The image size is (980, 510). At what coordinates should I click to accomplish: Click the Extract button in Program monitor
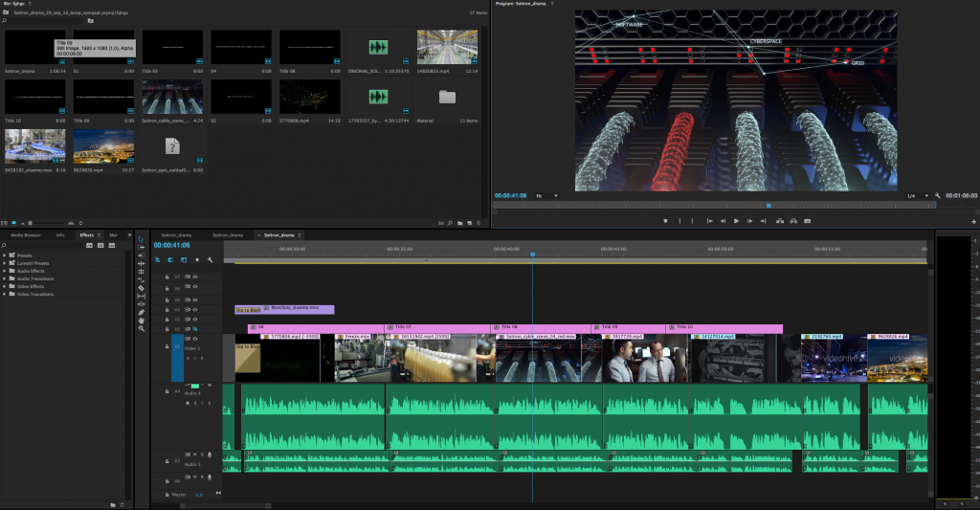coord(793,221)
